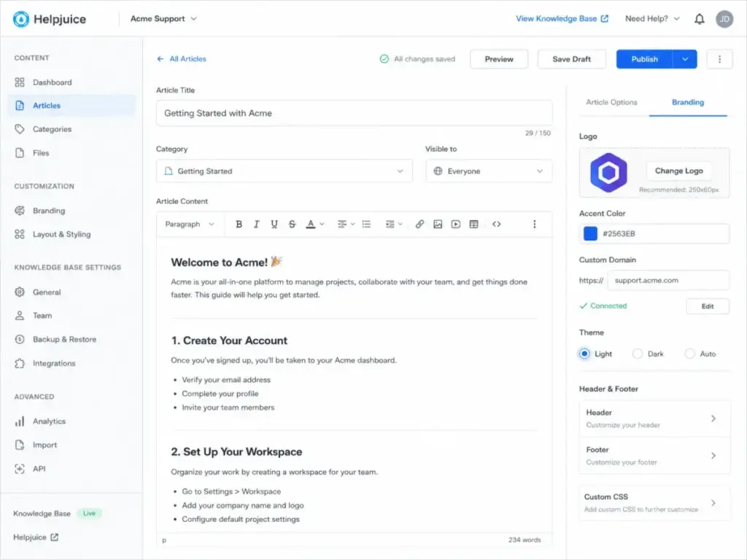747x560 pixels.
Task: Open the Publish options arrow
Action: coord(684,59)
